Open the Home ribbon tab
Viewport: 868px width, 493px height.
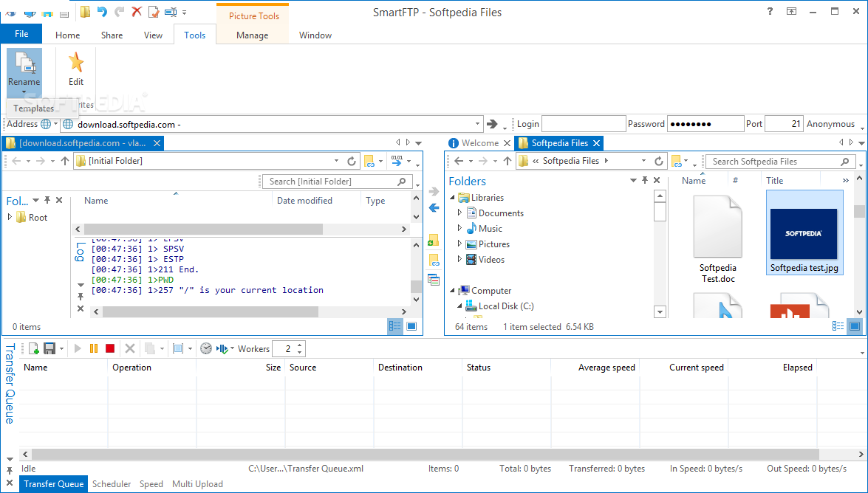67,35
